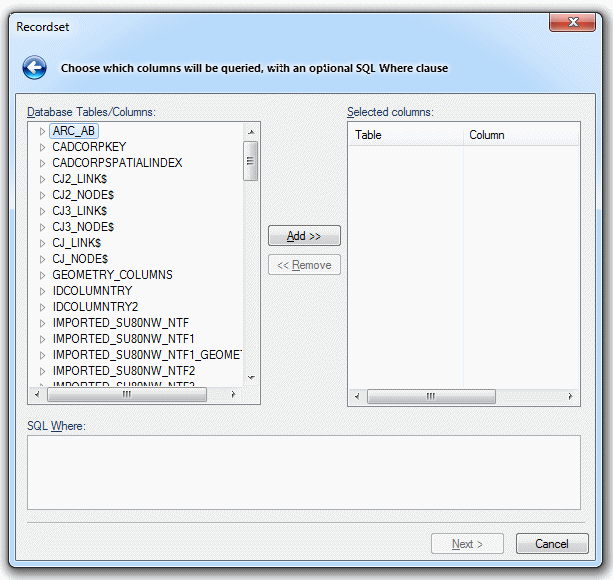This screenshot has width=613, height=580.
Task: Cancel the Recordset dialog
Action: click(552, 544)
